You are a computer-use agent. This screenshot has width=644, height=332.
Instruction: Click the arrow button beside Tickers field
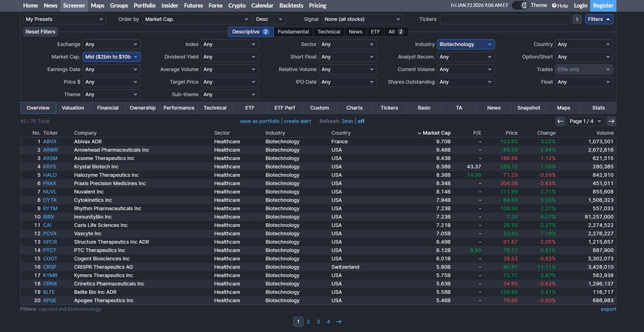577,19
